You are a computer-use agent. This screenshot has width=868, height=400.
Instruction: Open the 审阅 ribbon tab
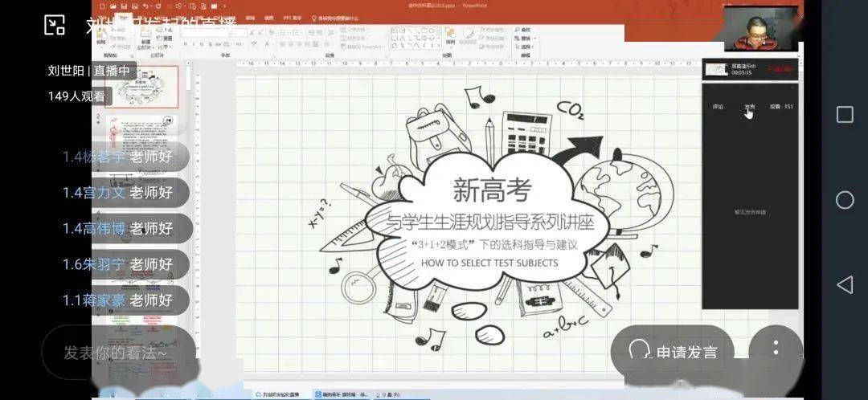(x=250, y=18)
